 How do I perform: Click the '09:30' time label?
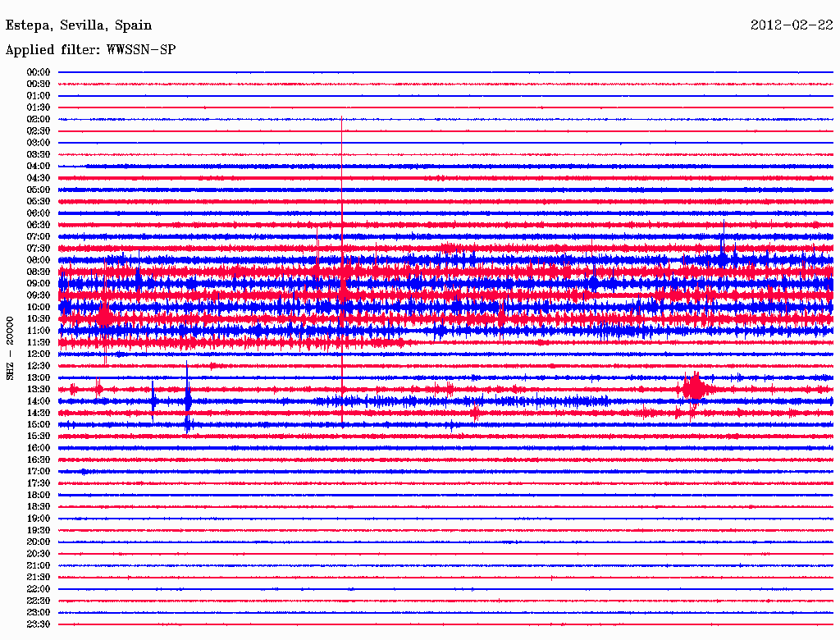(x=38, y=295)
